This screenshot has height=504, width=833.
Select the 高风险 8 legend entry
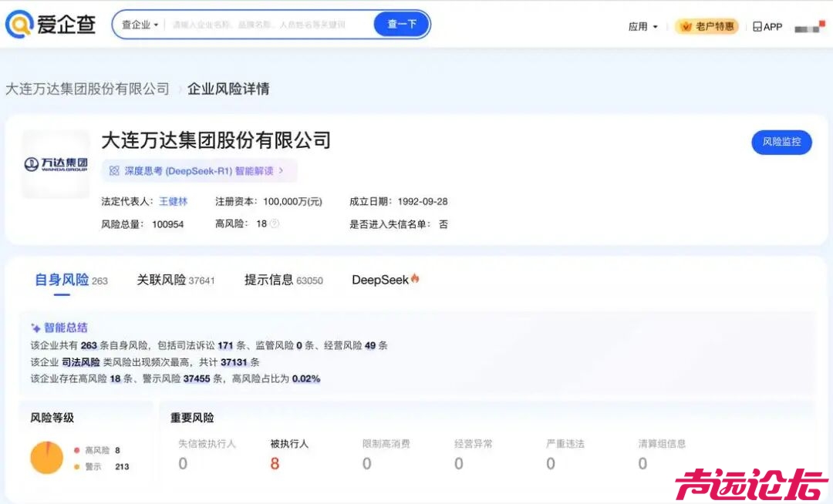[96, 450]
